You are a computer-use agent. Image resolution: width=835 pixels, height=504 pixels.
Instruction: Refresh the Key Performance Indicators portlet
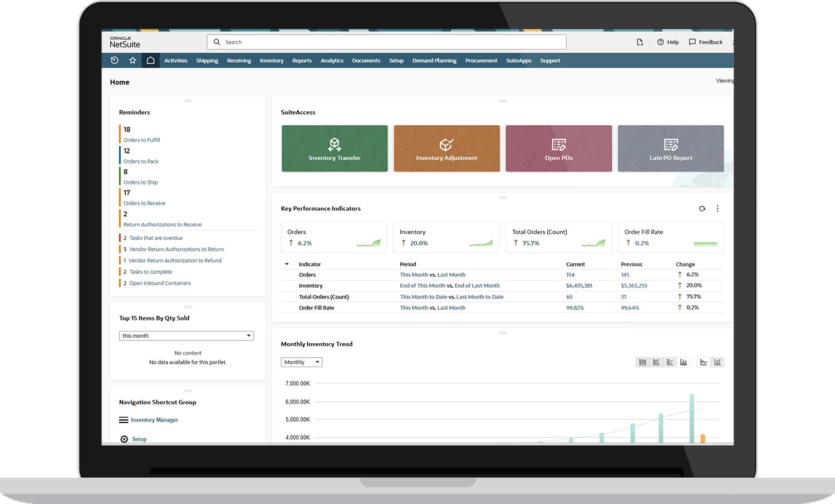coord(702,209)
